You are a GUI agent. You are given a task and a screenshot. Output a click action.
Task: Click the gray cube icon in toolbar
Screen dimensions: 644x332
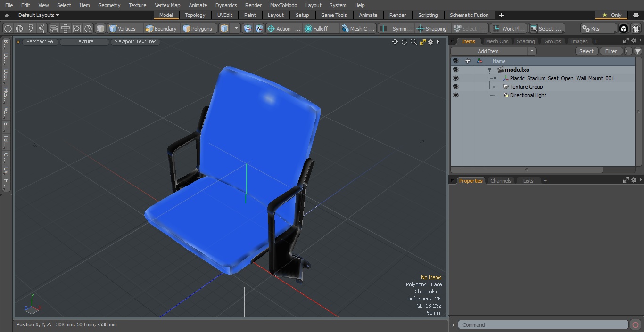click(100, 29)
